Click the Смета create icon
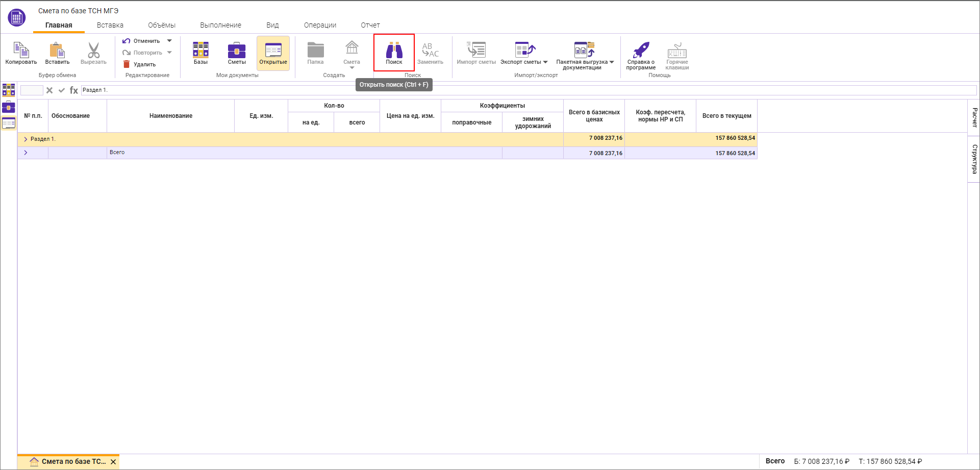This screenshot has width=980, height=470. pyautogui.click(x=351, y=48)
